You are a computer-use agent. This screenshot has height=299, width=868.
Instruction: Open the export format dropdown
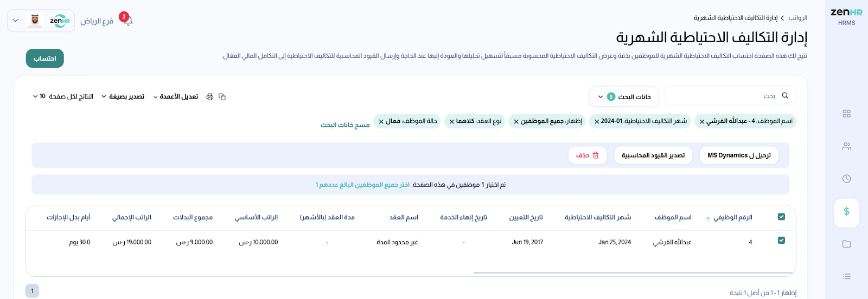tap(123, 96)
